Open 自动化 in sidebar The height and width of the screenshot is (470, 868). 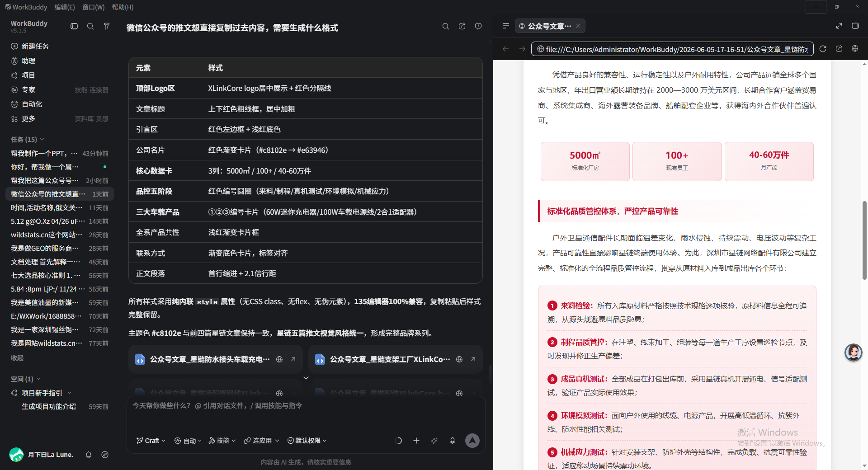coord(60,104)
